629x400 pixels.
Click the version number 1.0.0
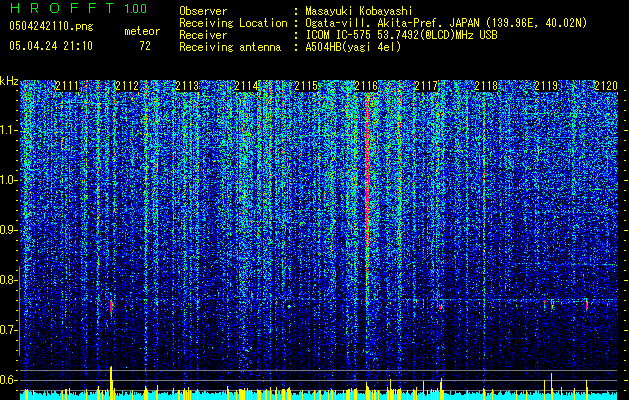(x=135, y=9)
